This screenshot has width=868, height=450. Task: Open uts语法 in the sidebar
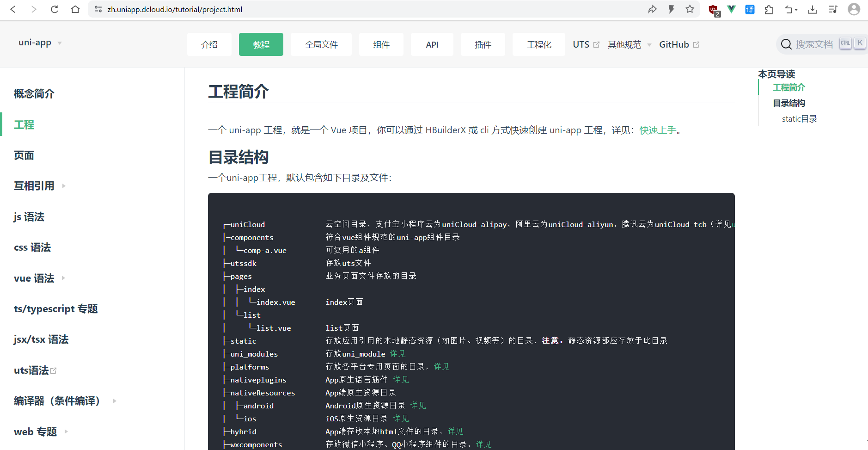coord(35,370)
